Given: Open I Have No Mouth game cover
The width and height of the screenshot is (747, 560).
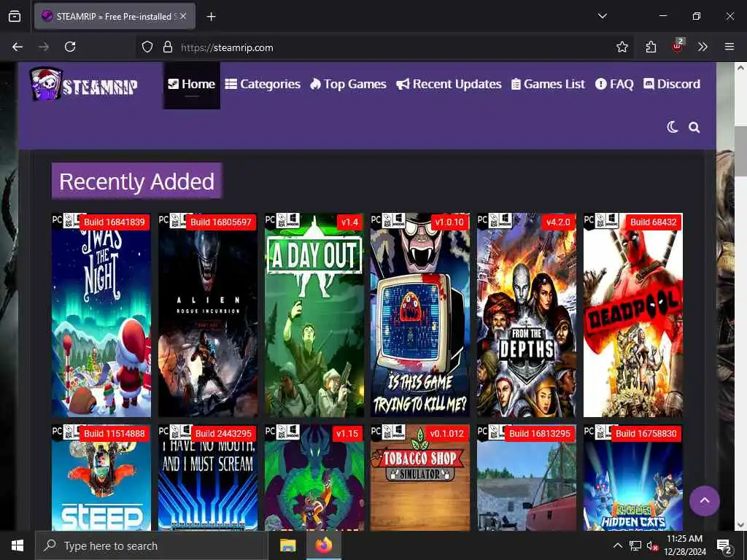Looking at the screenshot, I should [208, 478].
